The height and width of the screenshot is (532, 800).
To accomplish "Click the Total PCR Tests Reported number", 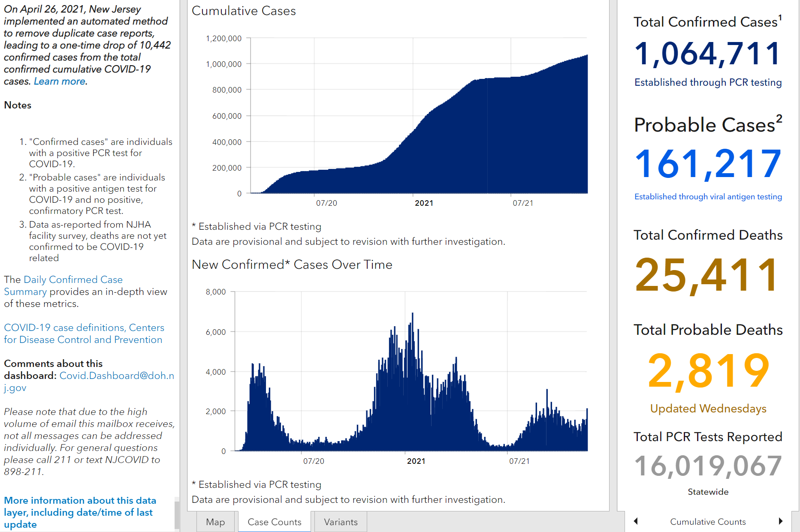I will pos(708,466).
